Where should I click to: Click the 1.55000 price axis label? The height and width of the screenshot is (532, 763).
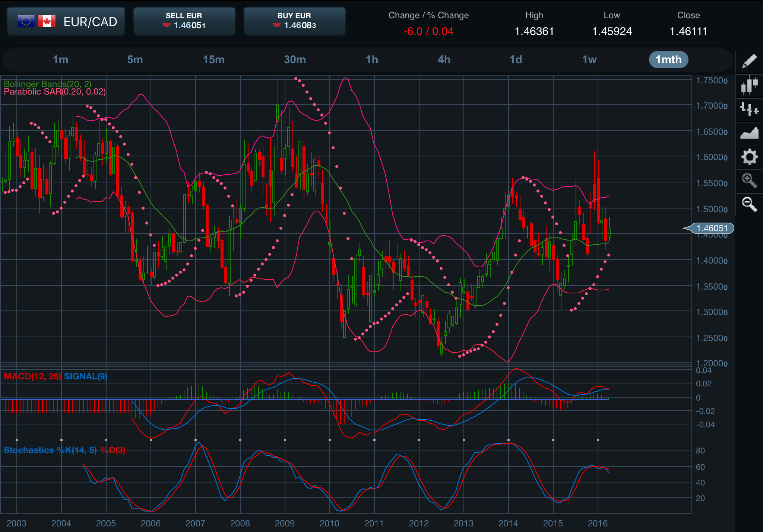[x=712, y=184]
